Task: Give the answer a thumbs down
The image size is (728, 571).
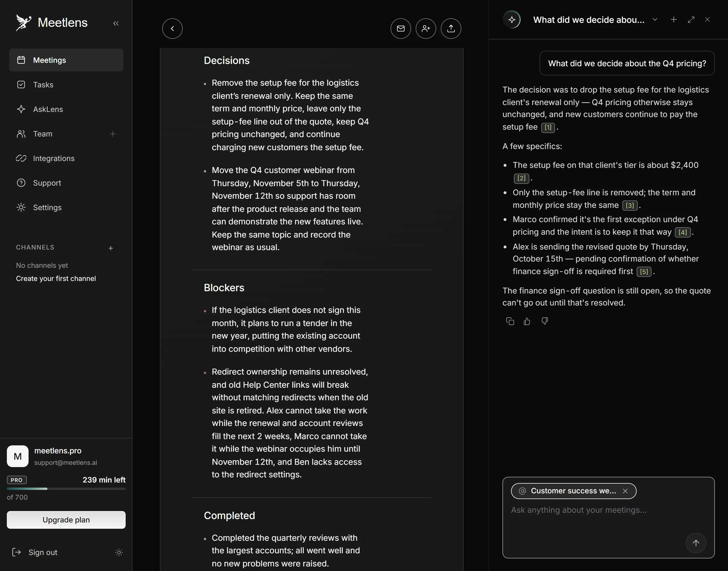Action: point(545,321)
